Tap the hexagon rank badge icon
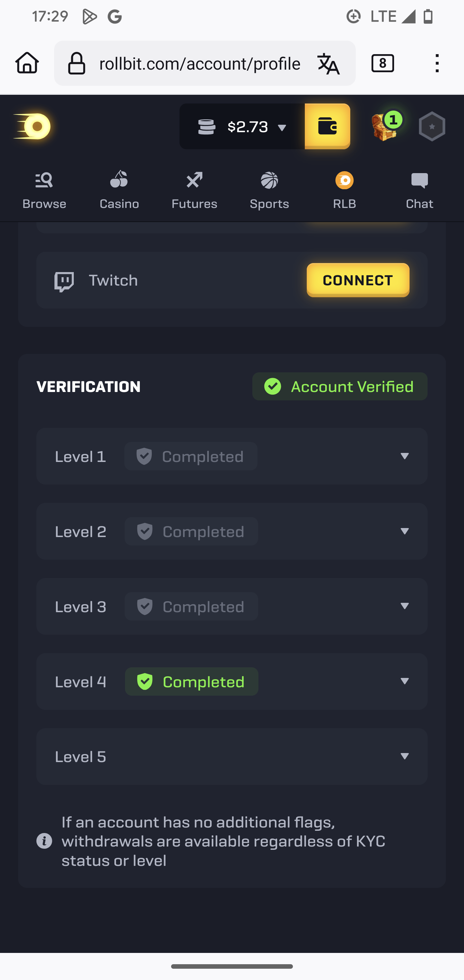Screen dimensions: 464x980 click(432, 126)
